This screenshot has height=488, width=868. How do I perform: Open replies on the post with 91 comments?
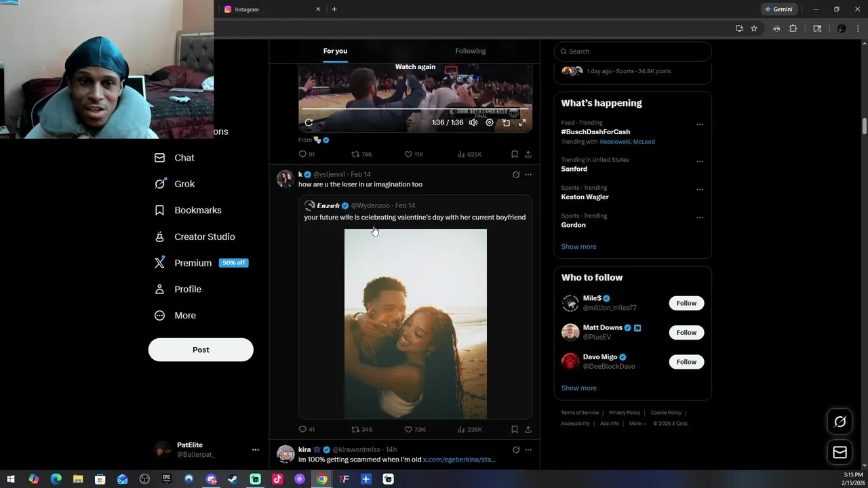(307, 155)
